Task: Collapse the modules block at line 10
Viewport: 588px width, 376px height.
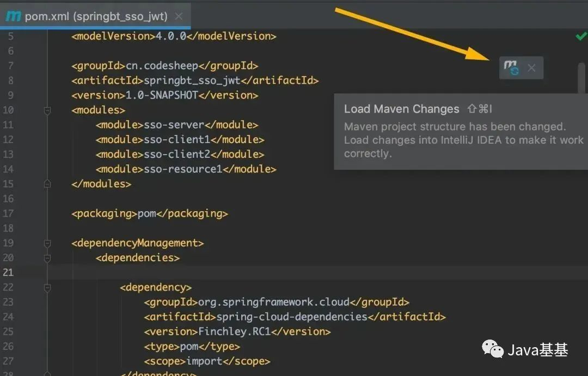Action: 47,110
